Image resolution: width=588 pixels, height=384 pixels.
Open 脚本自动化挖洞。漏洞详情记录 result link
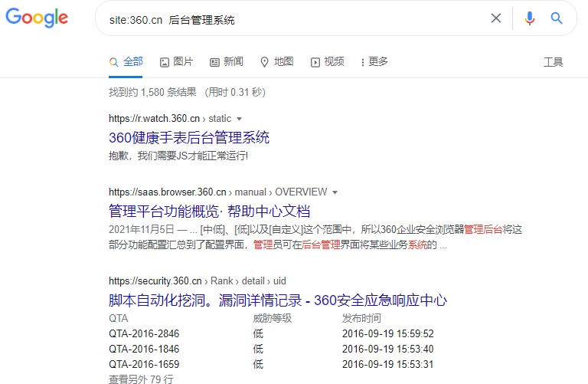click(277, 300)
